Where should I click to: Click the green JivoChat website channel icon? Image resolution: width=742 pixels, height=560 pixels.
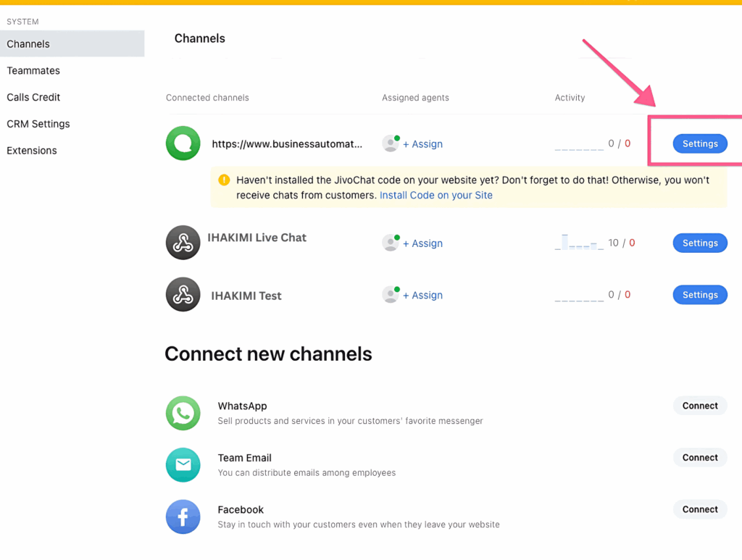click(183, 143)
